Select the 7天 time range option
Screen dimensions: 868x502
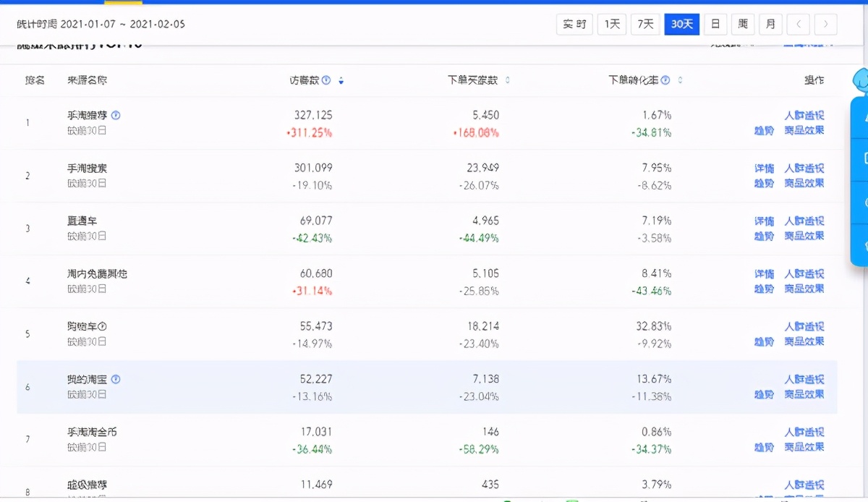point(645,25)
